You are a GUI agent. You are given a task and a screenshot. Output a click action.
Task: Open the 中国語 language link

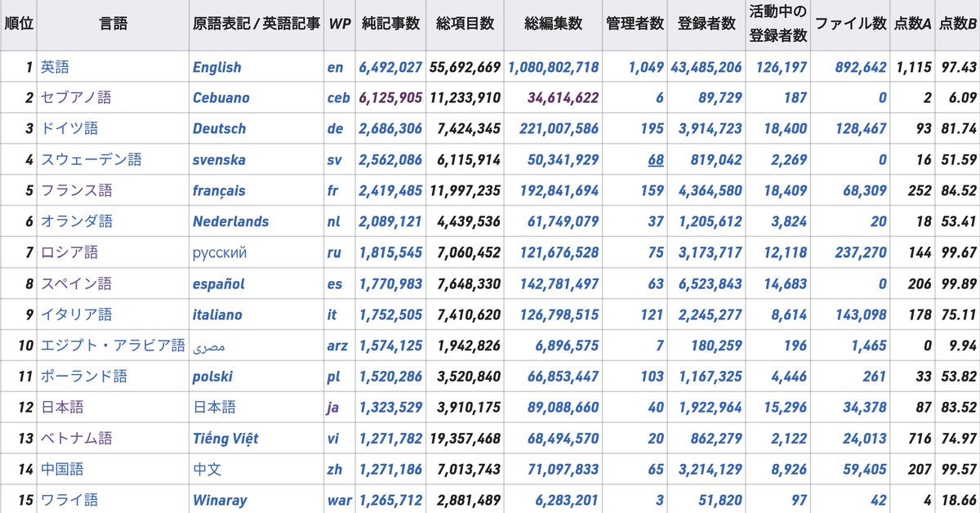tap(62, 469)
